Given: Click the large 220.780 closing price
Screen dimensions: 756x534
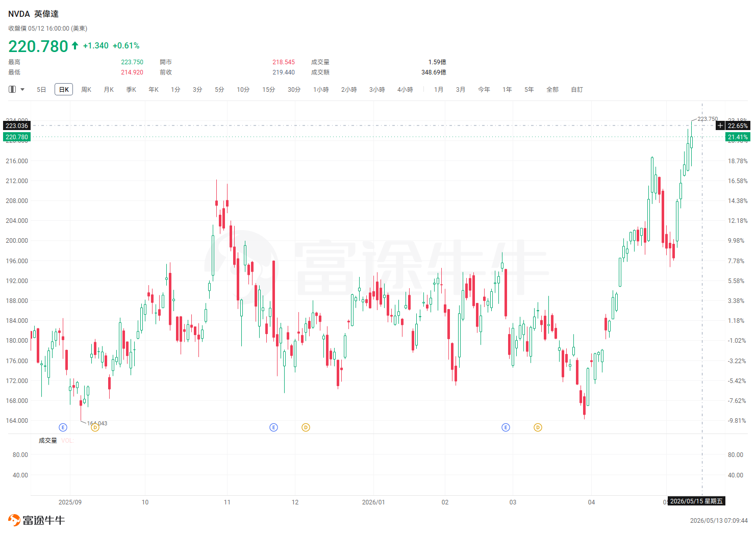Looking at the screenshot, I should [38, 46].
